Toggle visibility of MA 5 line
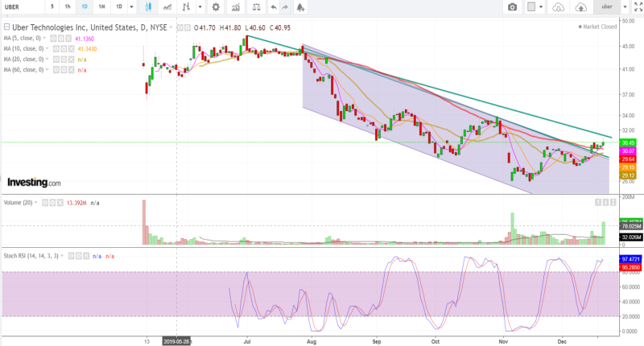The width and height of the screenshot is (644, 346). click(x=53, y=39)
